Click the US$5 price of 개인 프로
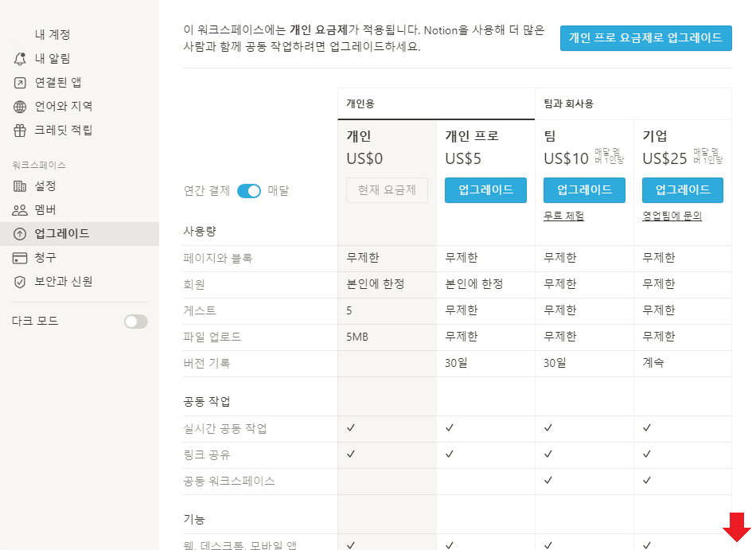This screenshot has height=550, width=756. [x=463, y=158]
